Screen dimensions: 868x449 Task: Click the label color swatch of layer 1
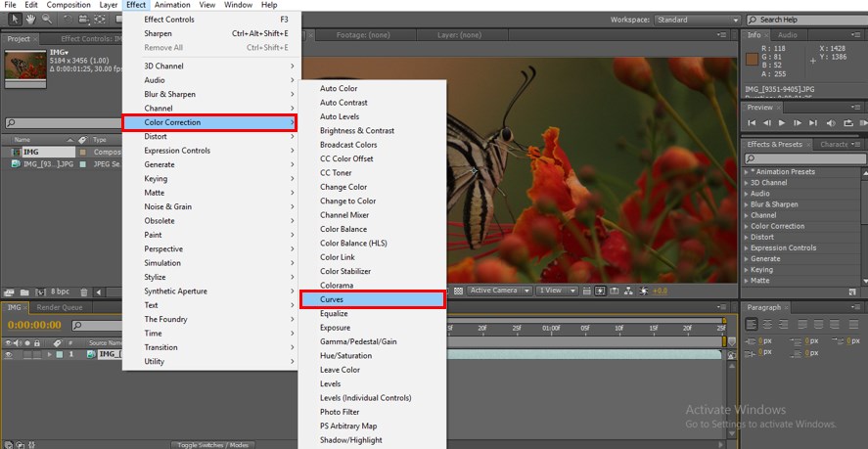[60, 354]
